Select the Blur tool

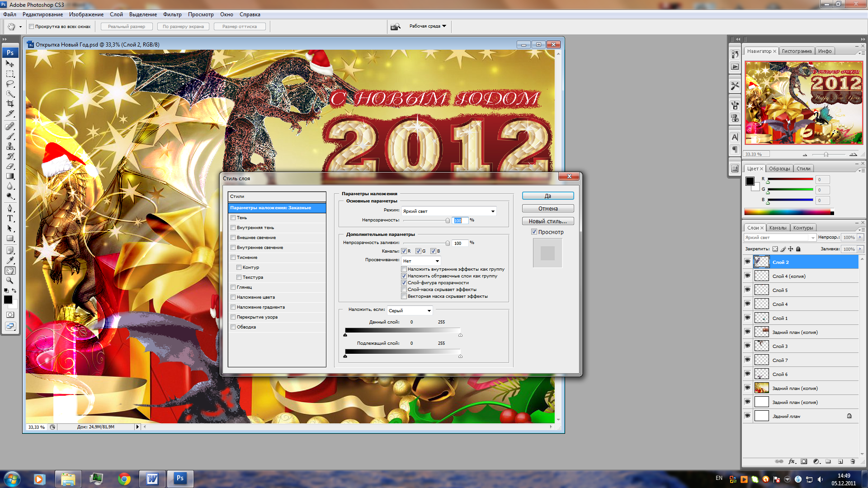click(10, 186)
